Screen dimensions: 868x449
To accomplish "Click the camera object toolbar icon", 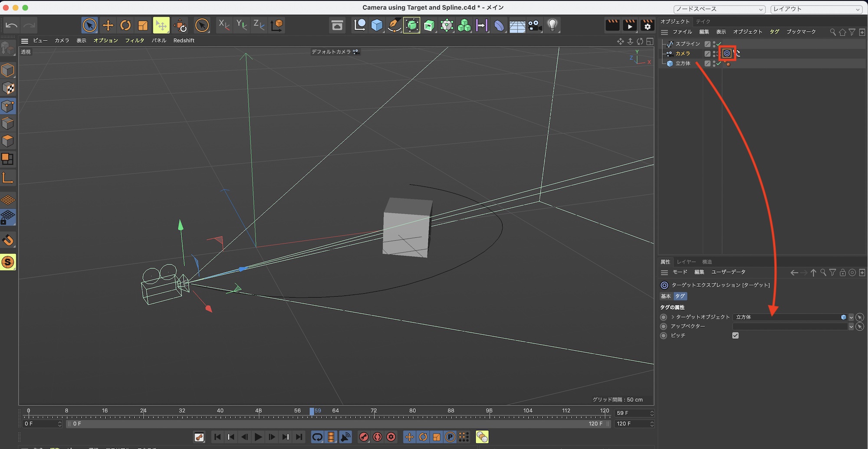I will 535,26.
